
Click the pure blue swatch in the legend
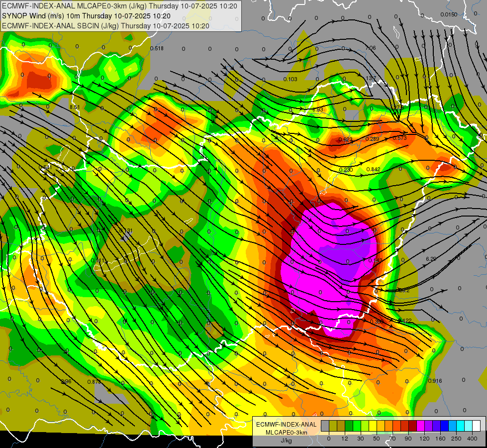pos(444,426)
